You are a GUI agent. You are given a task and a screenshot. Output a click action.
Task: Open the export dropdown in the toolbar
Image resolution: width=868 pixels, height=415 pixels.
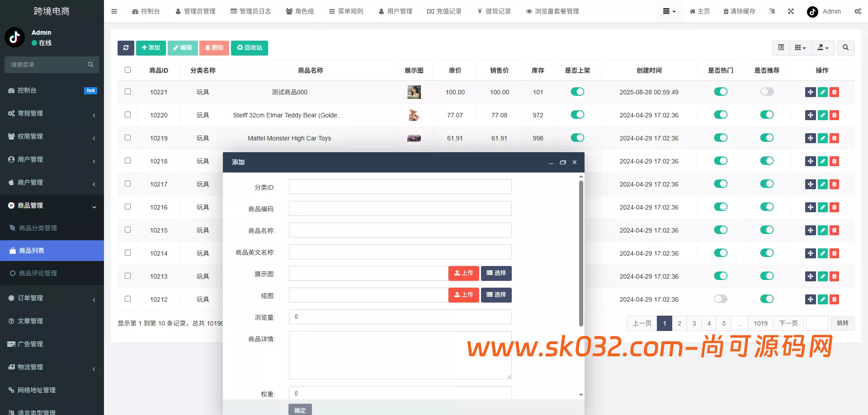823,48
